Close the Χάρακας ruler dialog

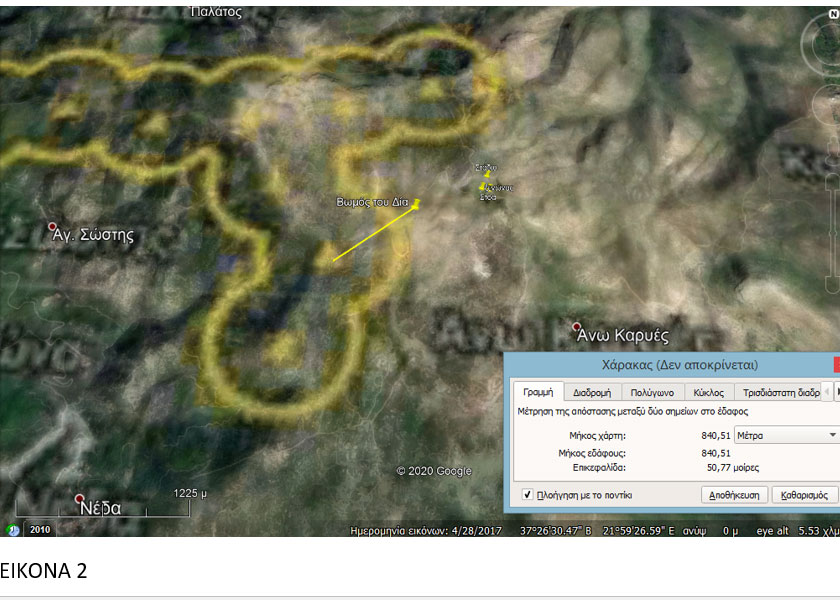click(x=835, y=365)
